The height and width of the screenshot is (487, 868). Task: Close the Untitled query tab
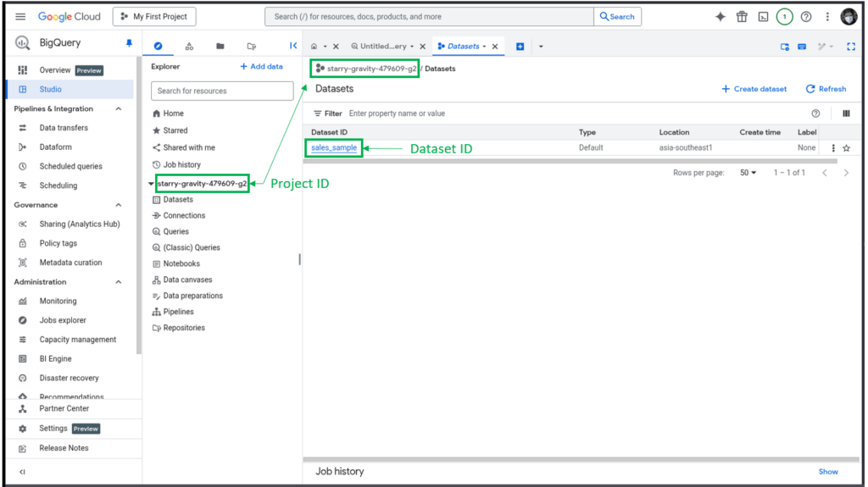point(423,47)
